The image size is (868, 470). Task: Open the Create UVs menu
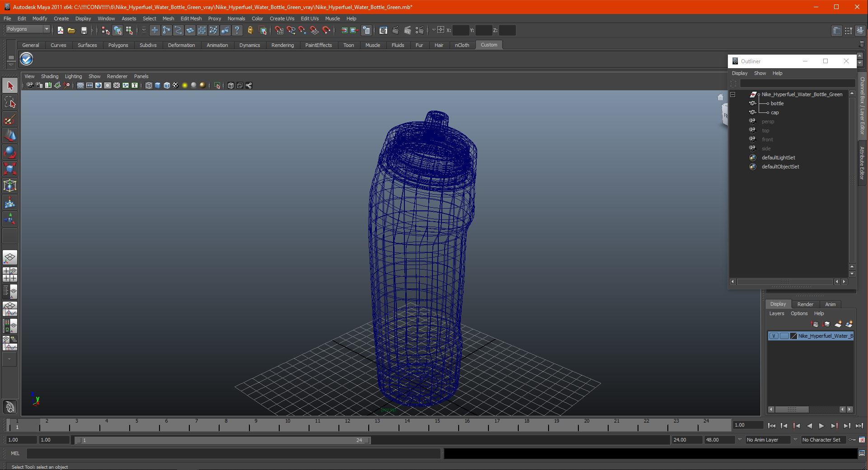pos(282,19)
